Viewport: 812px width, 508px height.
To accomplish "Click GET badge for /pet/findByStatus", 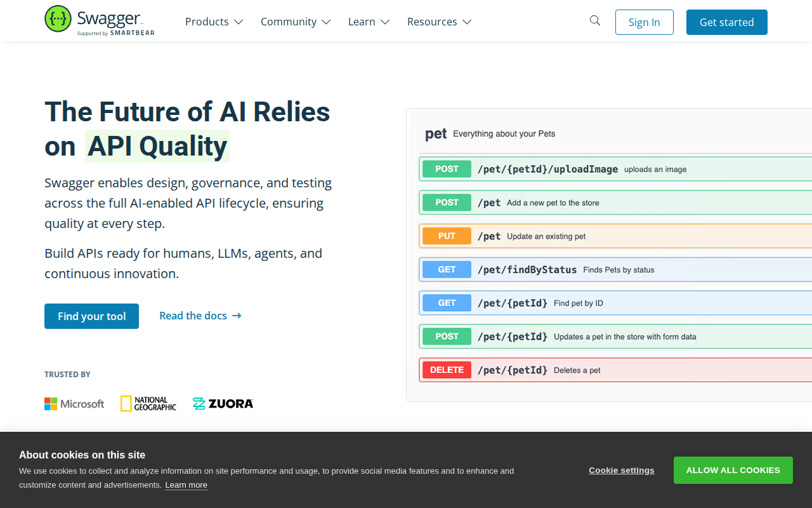I will point(447,270).
